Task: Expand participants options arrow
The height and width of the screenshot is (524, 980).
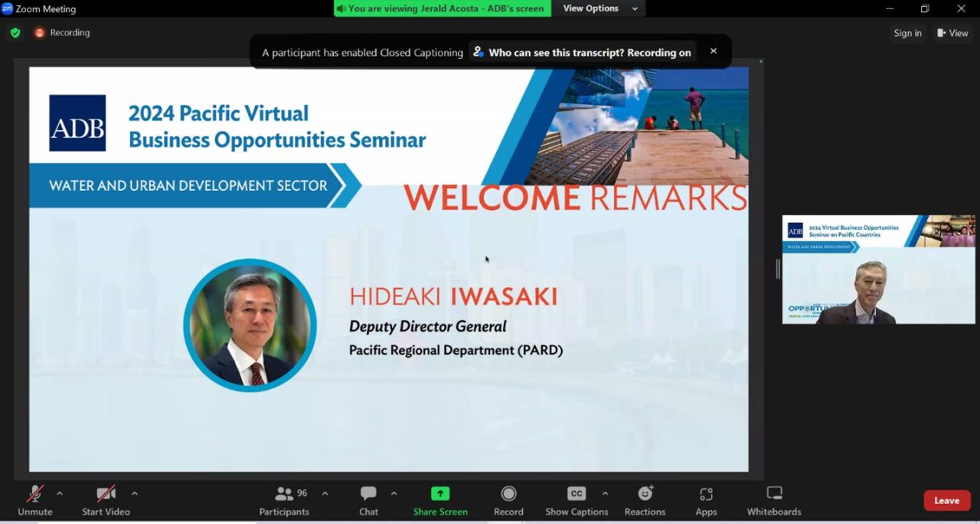Action: point(325,493)
